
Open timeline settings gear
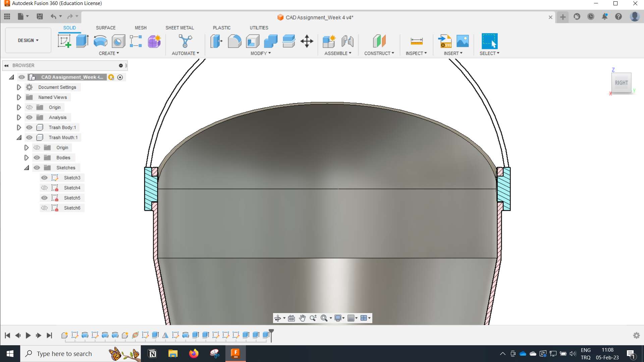tap(636, 336)
